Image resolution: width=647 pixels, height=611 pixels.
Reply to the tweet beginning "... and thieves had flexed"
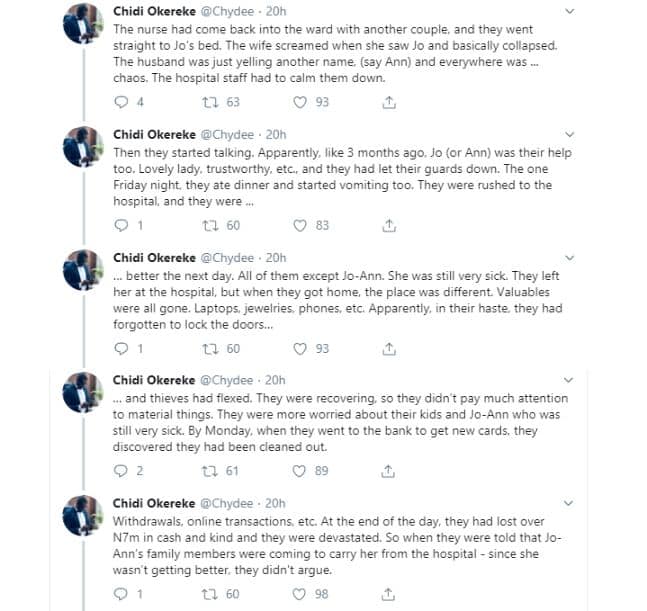coord(122,471)
